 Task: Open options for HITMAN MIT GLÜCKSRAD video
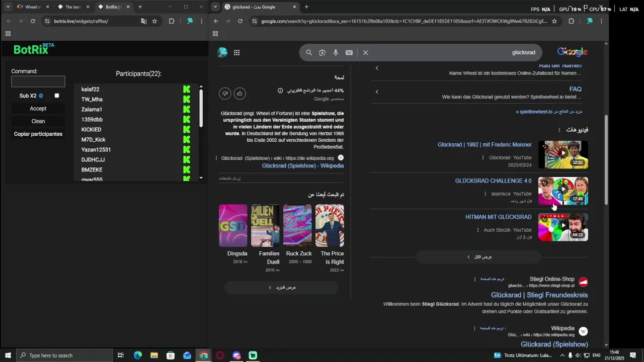pos(478,230)
